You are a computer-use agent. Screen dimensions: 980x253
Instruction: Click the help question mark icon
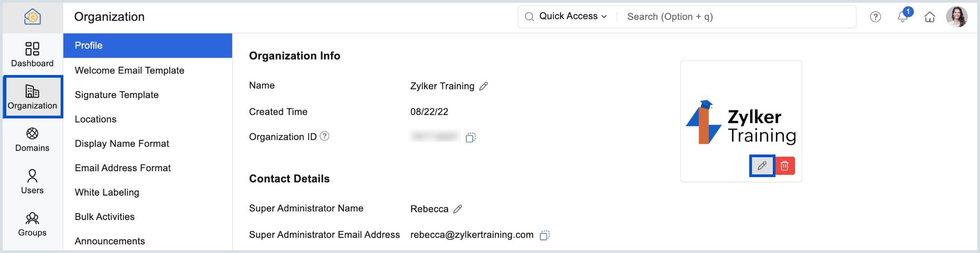(x=875, y=17)
